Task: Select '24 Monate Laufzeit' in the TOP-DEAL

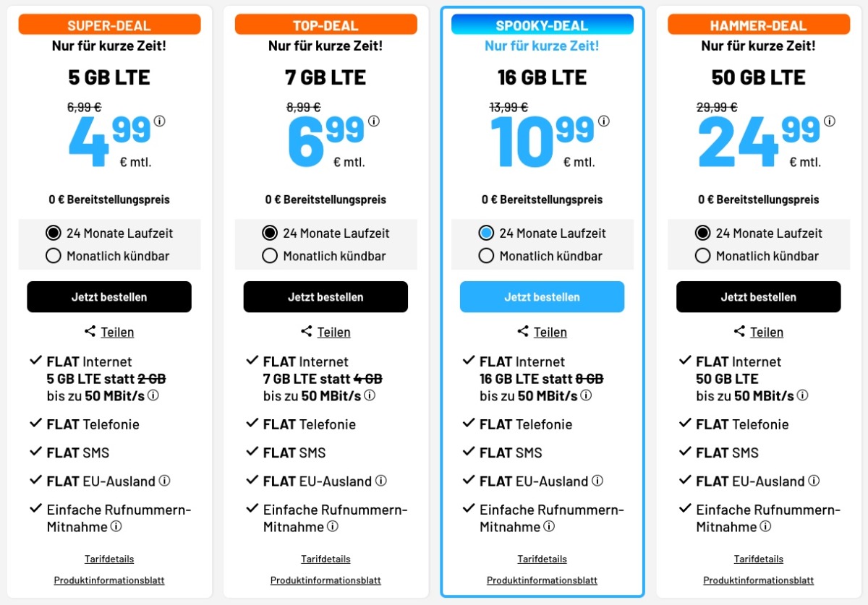Action: (269, 233)
